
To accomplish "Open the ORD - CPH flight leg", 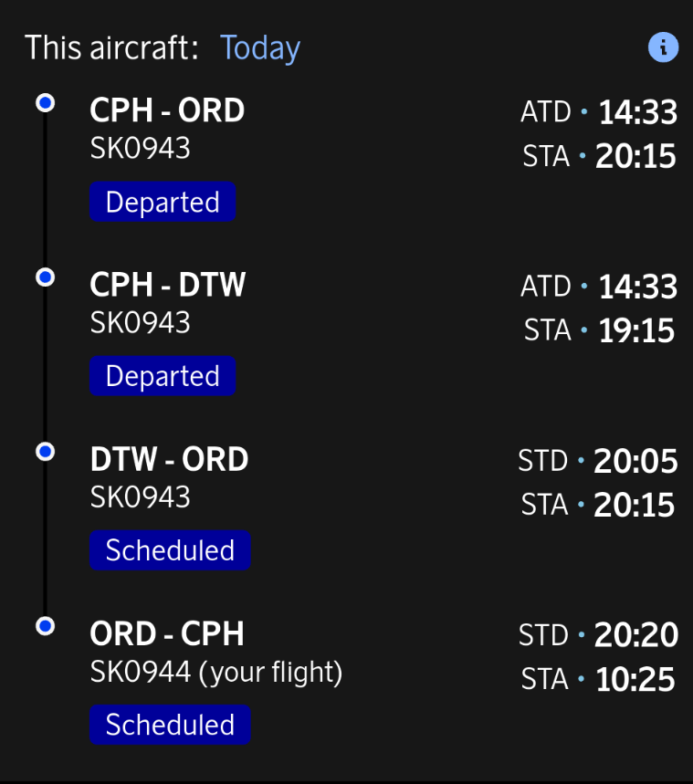I will [x=167, y=634].
